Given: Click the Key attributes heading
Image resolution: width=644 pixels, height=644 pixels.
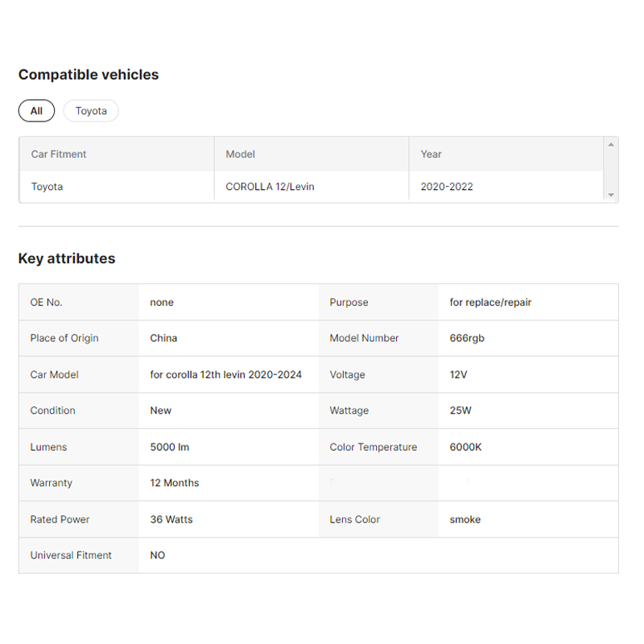Looking at the screenshot, I should 67,258.
